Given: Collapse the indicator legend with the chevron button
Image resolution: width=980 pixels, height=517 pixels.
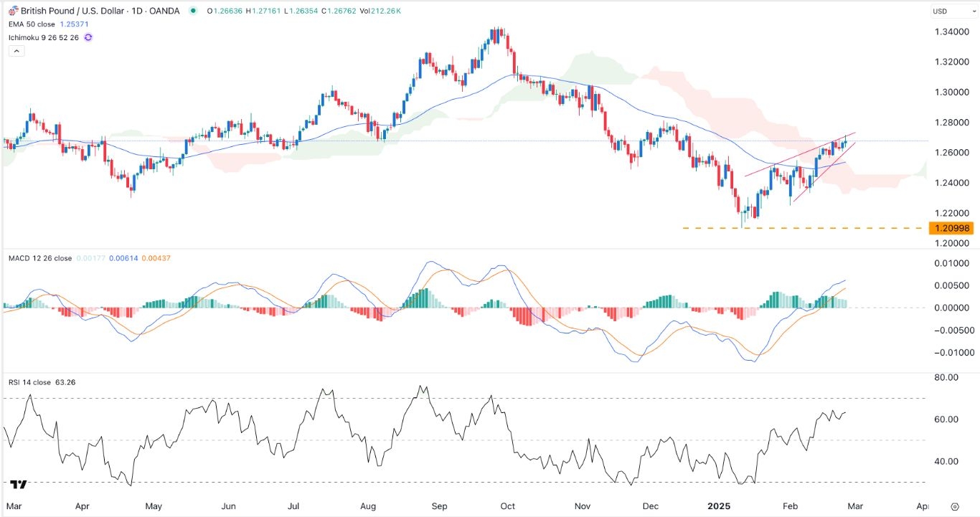Looking at the screenshot, I should pos(16,51).
